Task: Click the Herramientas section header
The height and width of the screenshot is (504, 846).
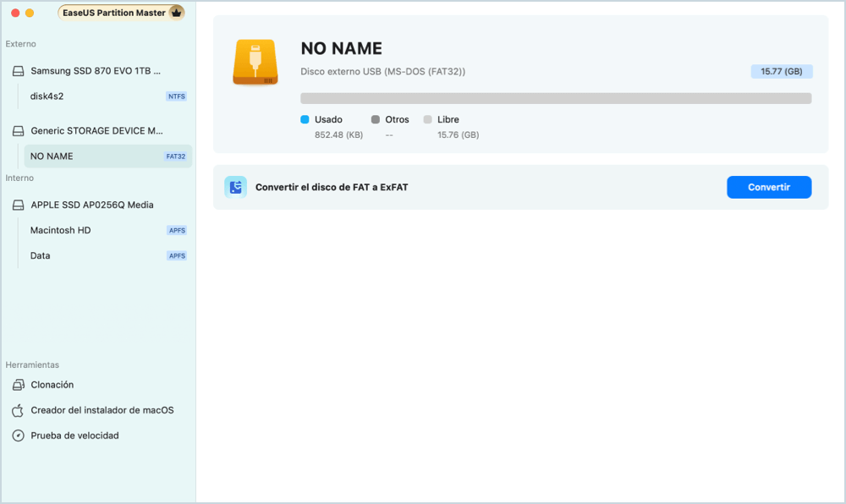Action: (32, 365)
